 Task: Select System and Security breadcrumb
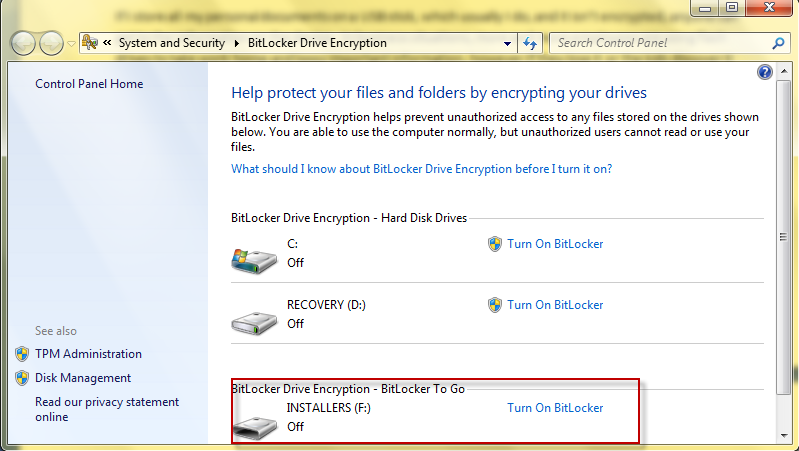pos(172,43)
